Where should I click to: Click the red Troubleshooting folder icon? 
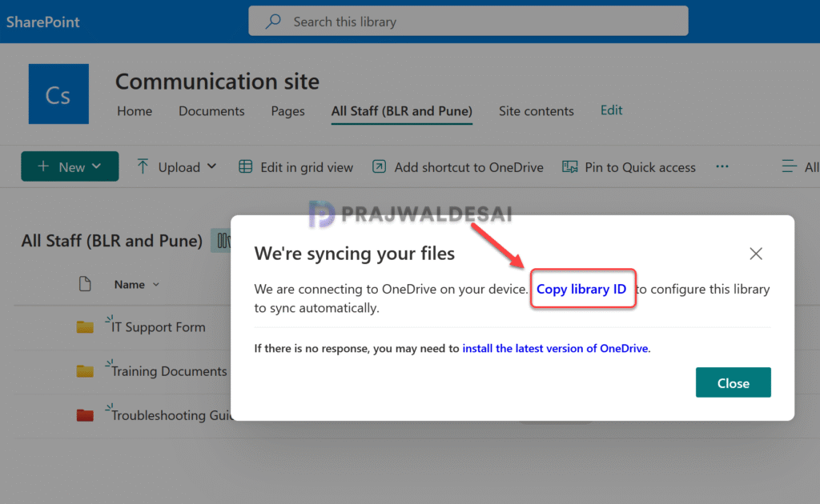pos(85,415)
